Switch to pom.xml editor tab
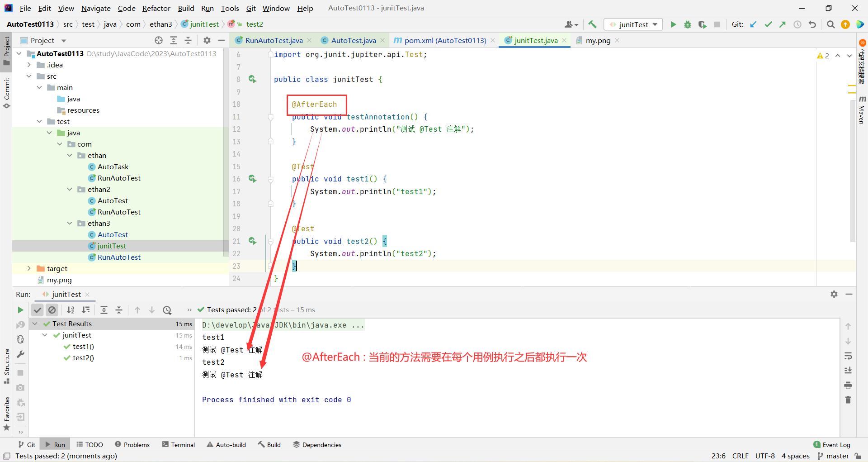 [x=445, y=40]
